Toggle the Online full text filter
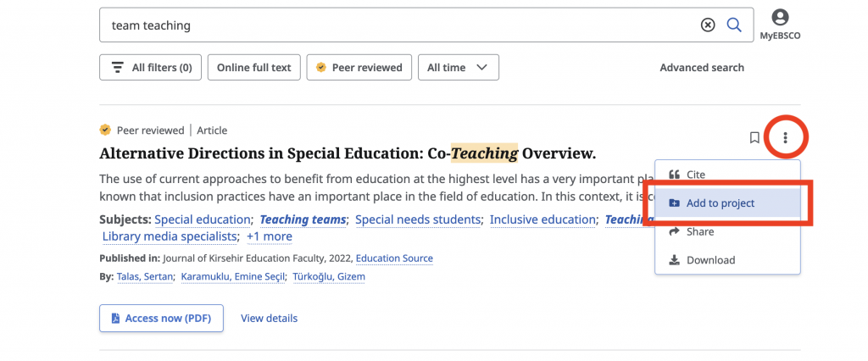The height and width of the screenshot is (361, 868). 253,68
